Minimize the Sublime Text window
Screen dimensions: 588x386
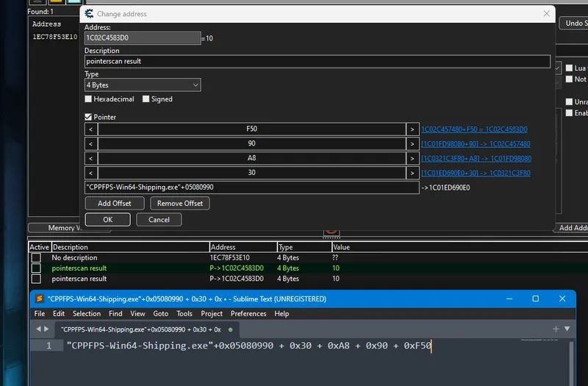tap(509, 299)
